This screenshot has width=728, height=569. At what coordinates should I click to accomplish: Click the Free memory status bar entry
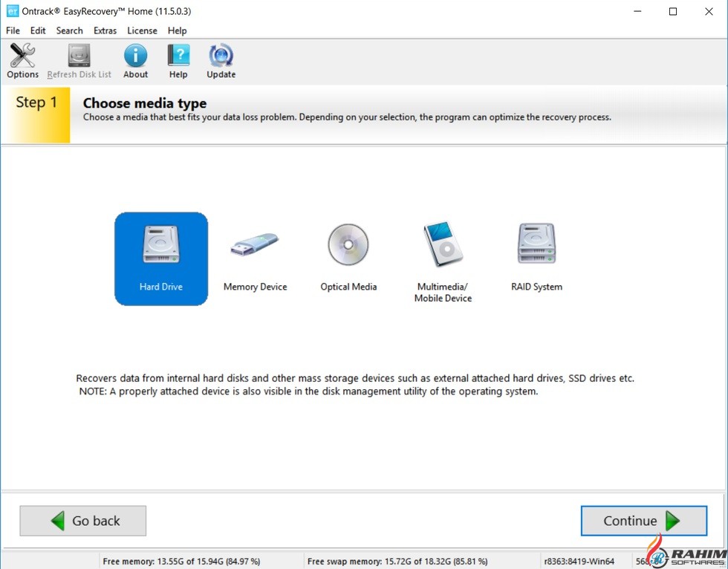pyautogui.click(x=181, y=561)
